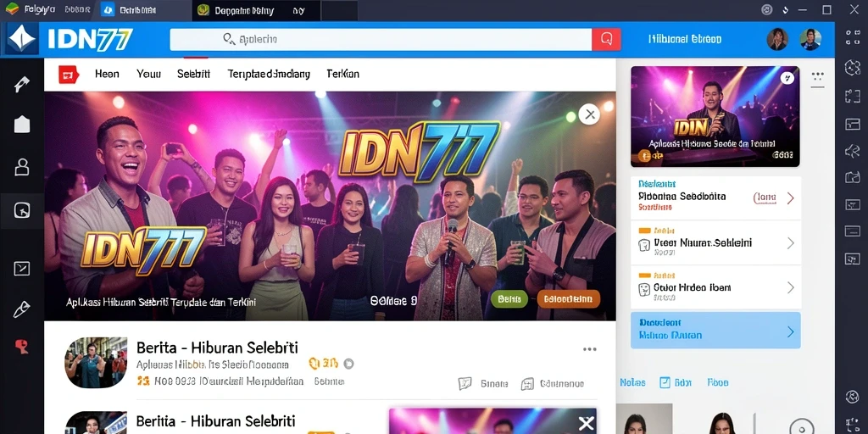Click the rotate arrows icon in right toolbar
This screenshot has height=434, width=868.
[x=852, y=151]
